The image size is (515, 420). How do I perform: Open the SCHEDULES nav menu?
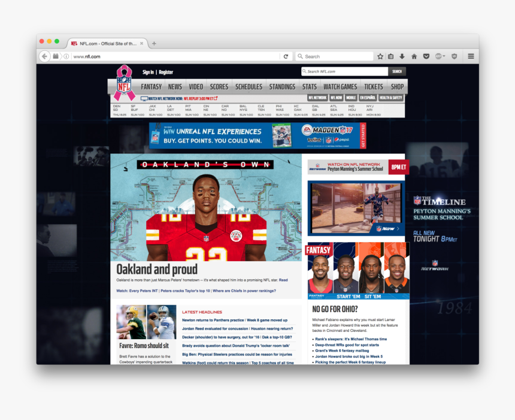(249, 87)
